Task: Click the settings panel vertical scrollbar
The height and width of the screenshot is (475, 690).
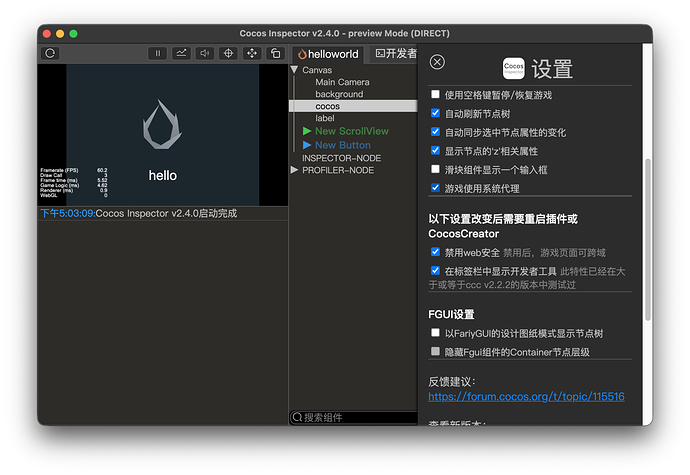Action: click(647, 239)
